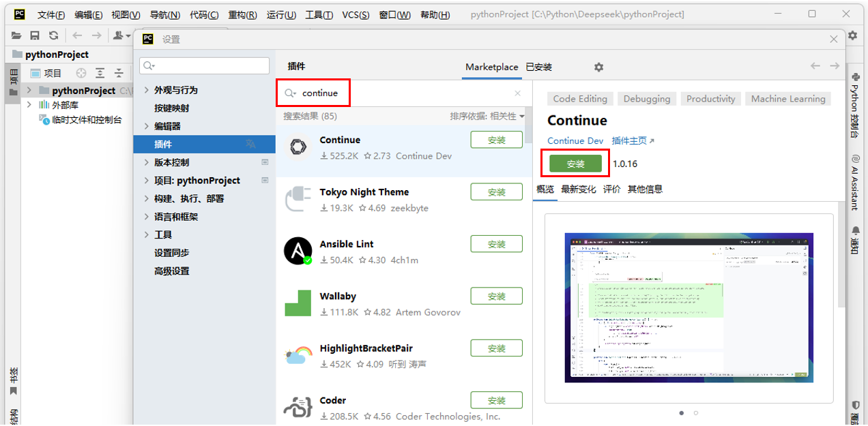Expand Build, Execution, Deployment (构建、执行、部署)
This screenshot has height=426, width=868.
coord(147,198)
